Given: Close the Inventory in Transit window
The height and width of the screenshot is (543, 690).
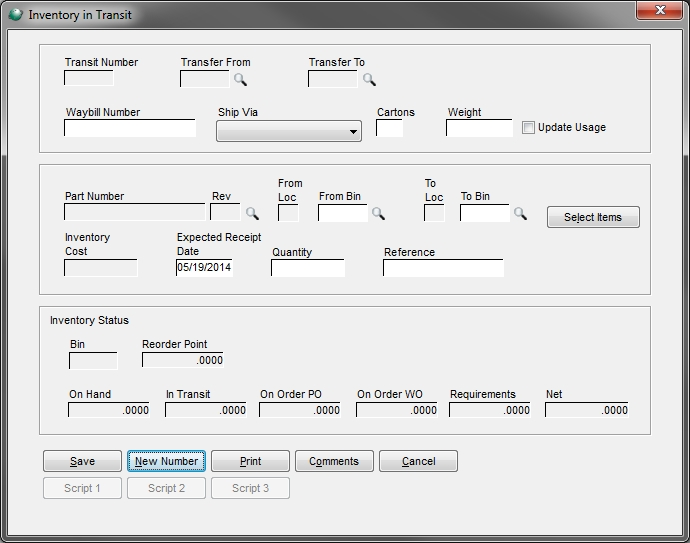Looking at the screenshot, I should tap(659, 10).
